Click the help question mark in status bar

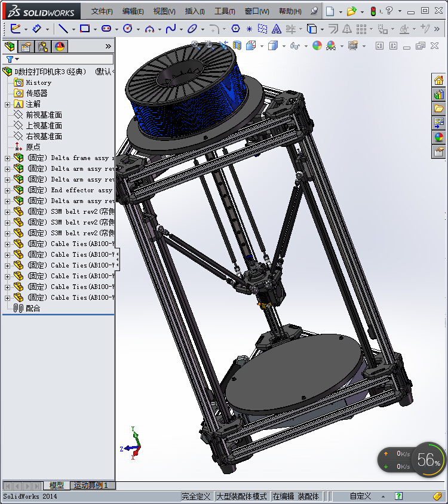[x=398, y=496]
